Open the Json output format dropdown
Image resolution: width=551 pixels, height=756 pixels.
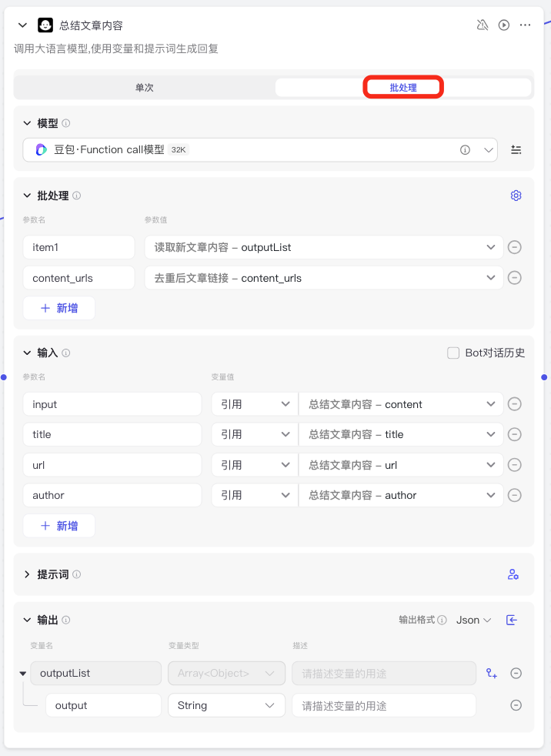tap(473, 620)
